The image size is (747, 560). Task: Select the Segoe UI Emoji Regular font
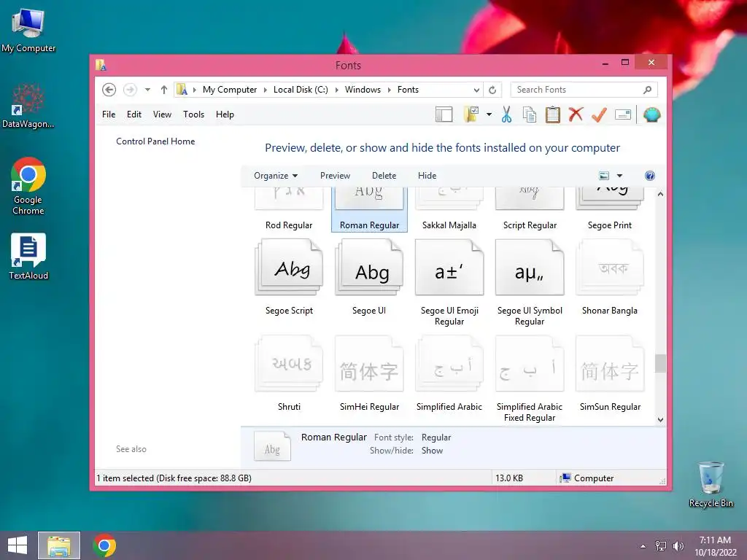click(x=449, y=267)
